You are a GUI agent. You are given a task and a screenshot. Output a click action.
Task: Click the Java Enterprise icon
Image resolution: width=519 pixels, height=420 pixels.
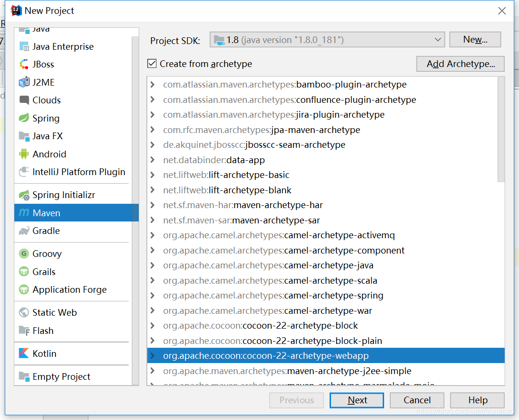tap(24, 47)
